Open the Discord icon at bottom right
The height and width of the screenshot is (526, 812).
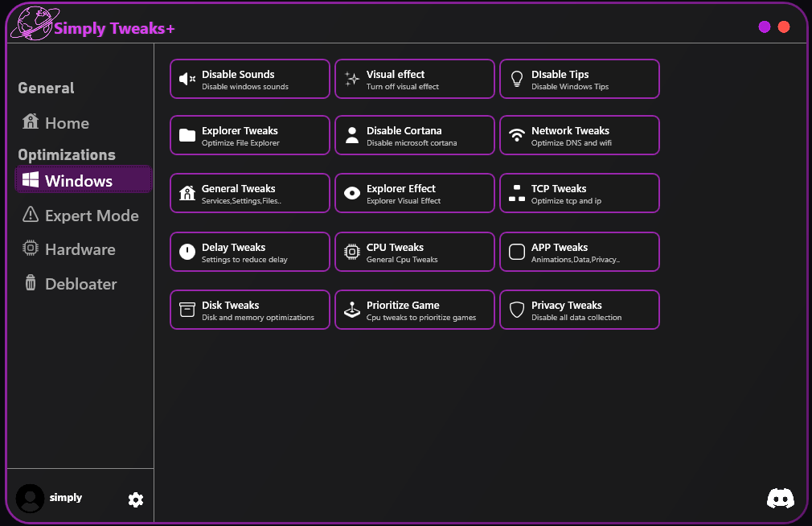pos(780,499)
